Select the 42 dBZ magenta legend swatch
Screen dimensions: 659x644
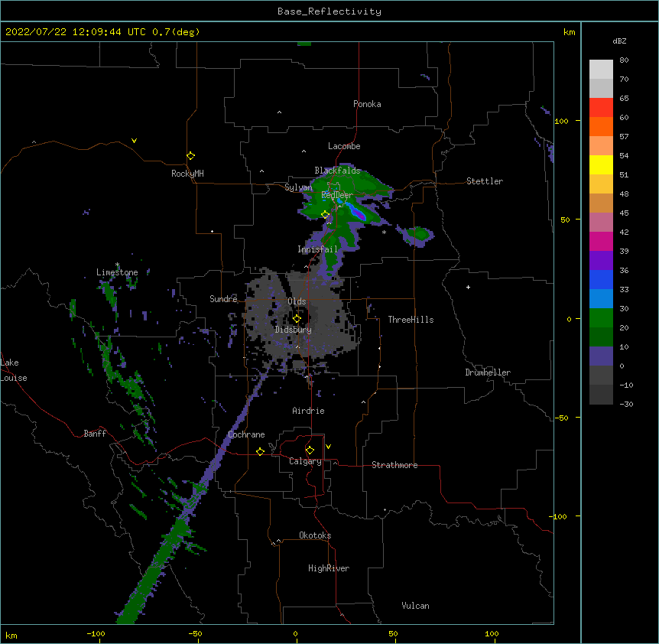[601, 241]
